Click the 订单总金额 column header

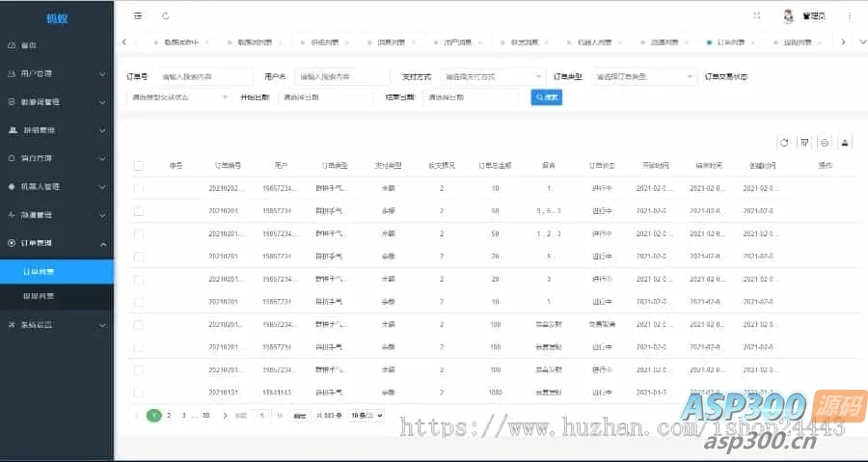(x=495, y=166)
